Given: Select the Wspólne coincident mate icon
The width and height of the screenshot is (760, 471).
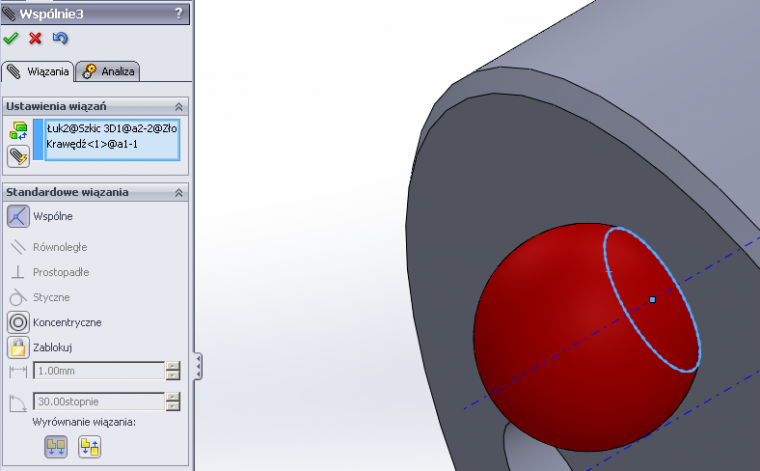Looking at the screenshot, I should click(18, 216).
